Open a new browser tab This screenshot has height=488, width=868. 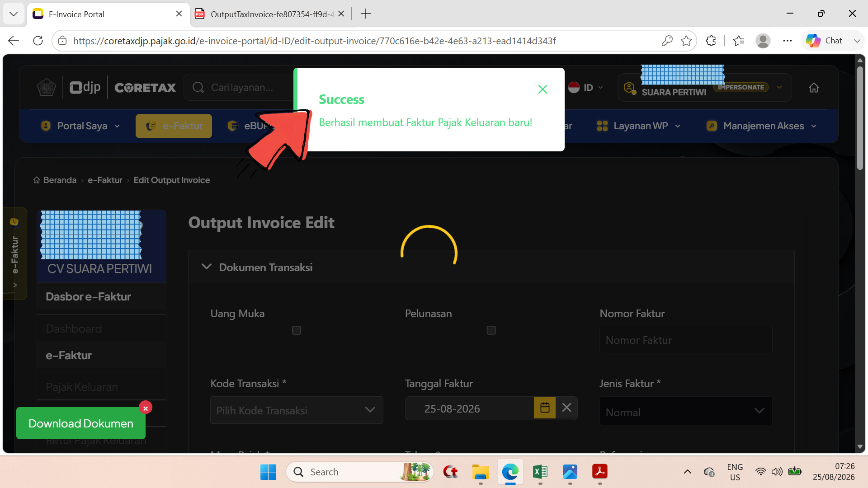tap(366, 14)
